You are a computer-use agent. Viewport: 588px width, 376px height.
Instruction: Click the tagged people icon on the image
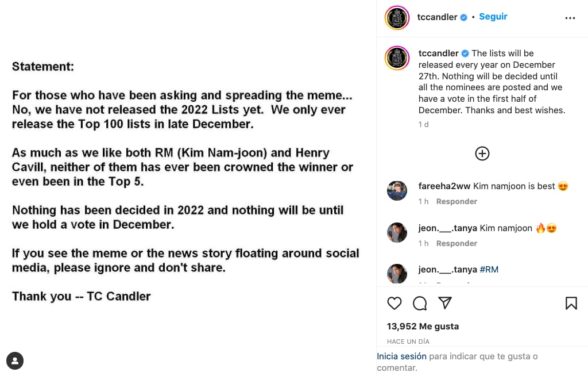click(15, 361)
